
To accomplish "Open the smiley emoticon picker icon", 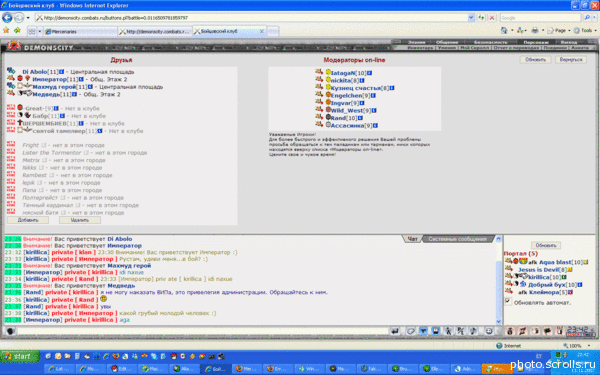I will tap(489, 331).
